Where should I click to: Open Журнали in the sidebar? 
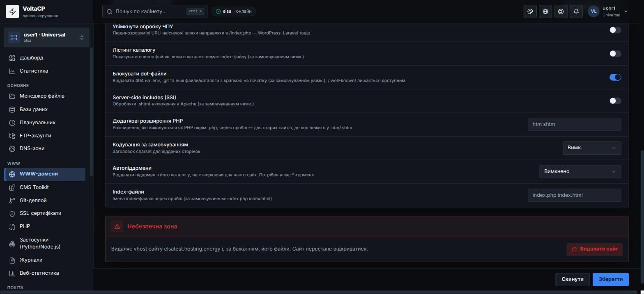[45, 260]
